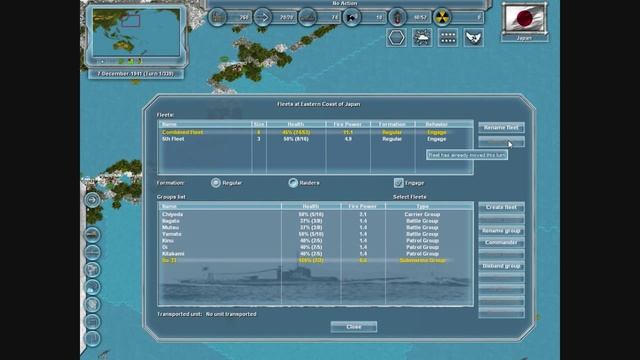Toggle the hexagon grid overlay button
The image size is (640, 360).
point(396,38)
